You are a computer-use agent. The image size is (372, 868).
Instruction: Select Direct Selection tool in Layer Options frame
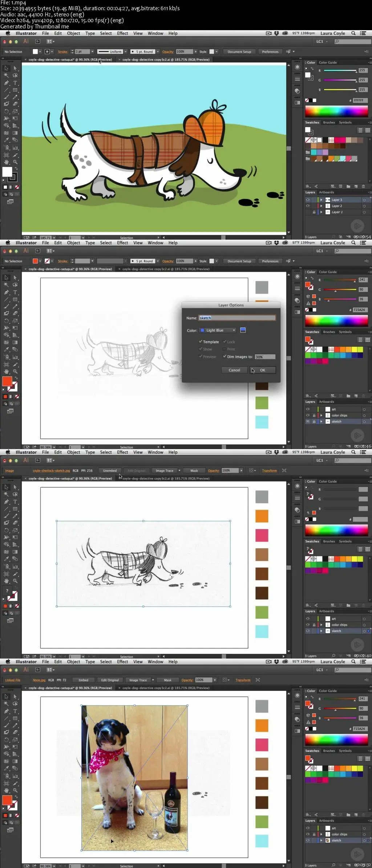coord(15,277)
